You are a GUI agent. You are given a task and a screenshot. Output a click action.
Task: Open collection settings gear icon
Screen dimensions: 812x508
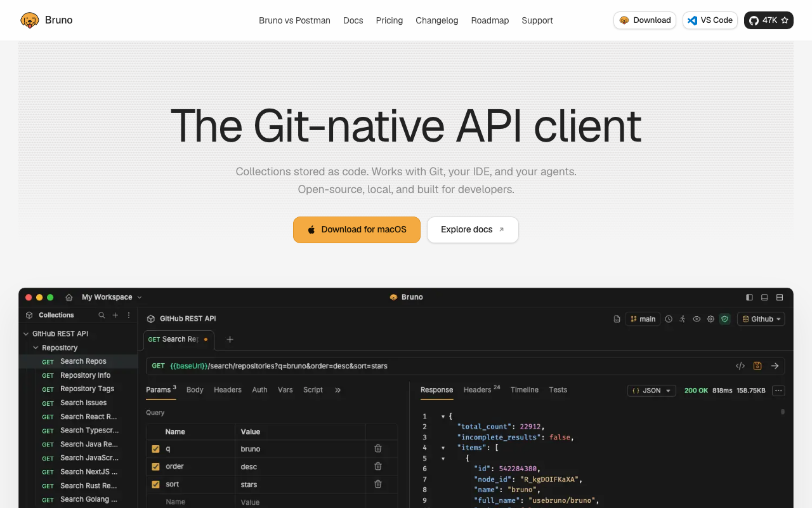coord(710,319)
